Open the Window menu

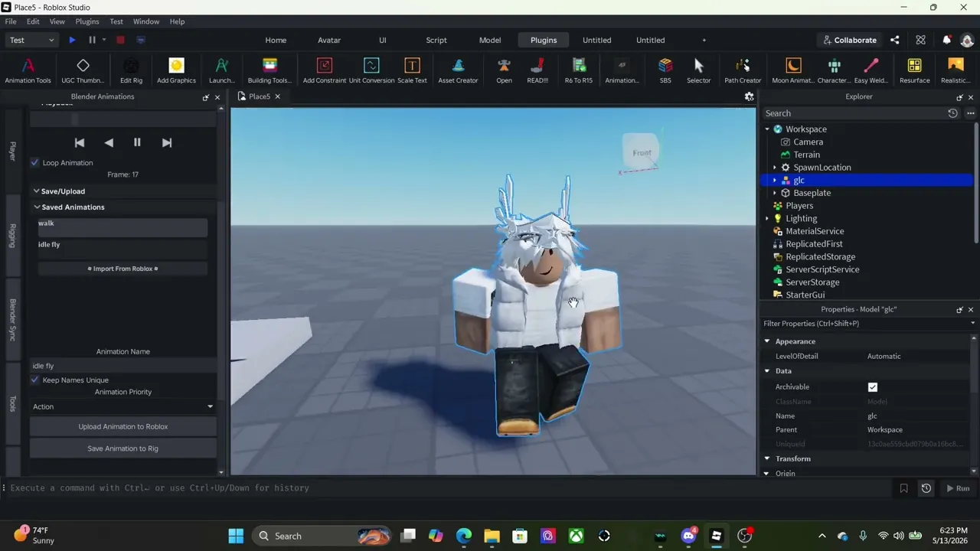pos(146,21)
